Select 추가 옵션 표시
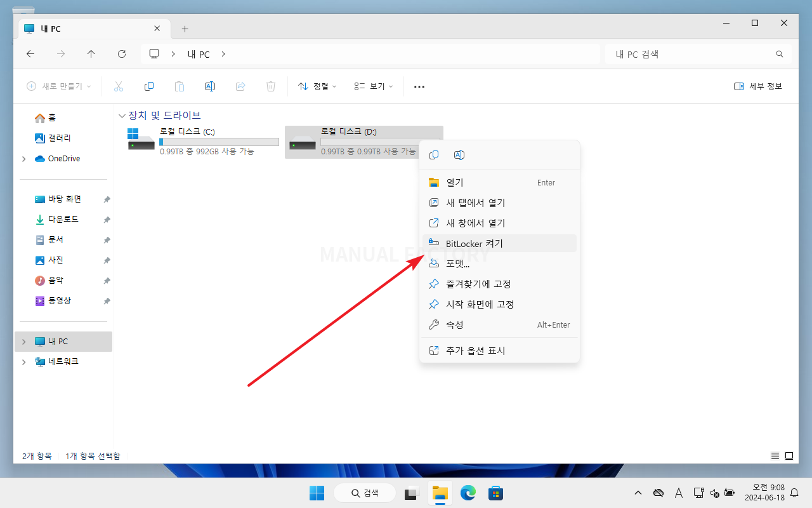812x508 pixels. point(499,350)
